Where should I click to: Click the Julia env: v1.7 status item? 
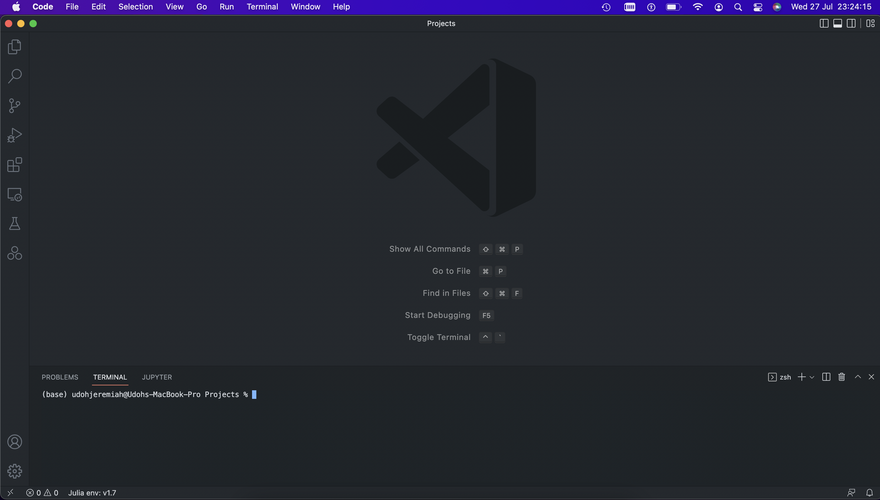(91, 493)
